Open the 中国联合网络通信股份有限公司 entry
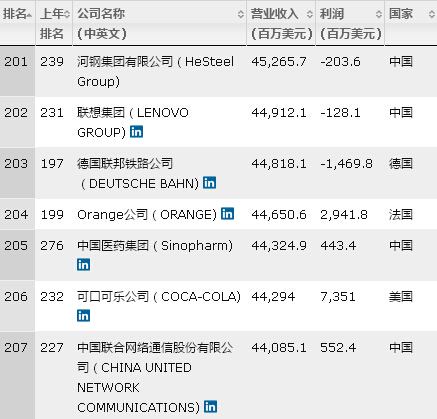Image resolution: width=437 pixels, height=419 pixels. 155,378
